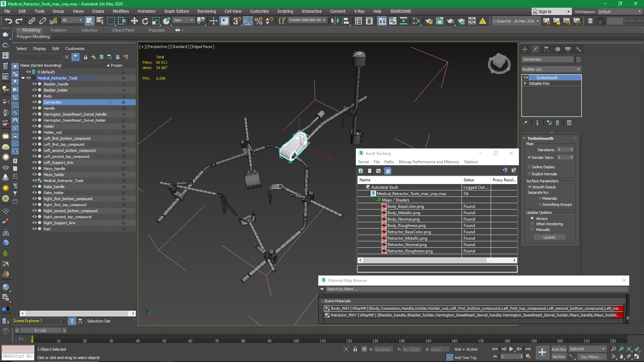644x362 pixels.
Task: Click the Update button in TurboSmooth
Action: (x=549, y=237)
